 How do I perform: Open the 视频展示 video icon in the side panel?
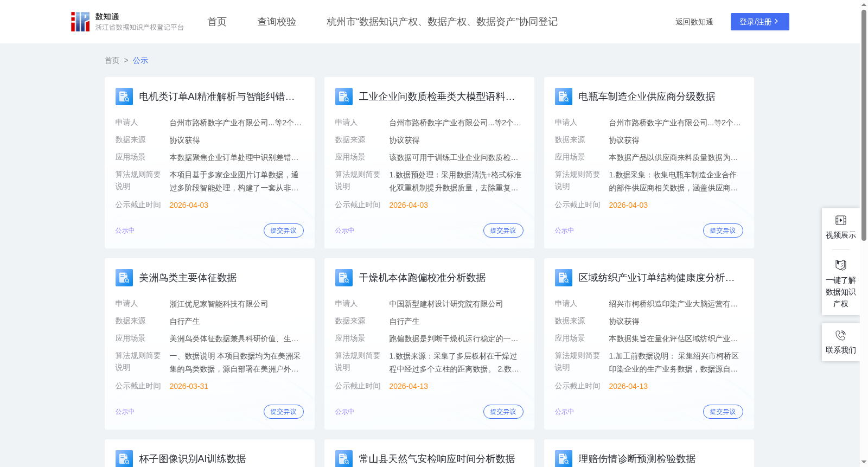[x=841, y=220]
